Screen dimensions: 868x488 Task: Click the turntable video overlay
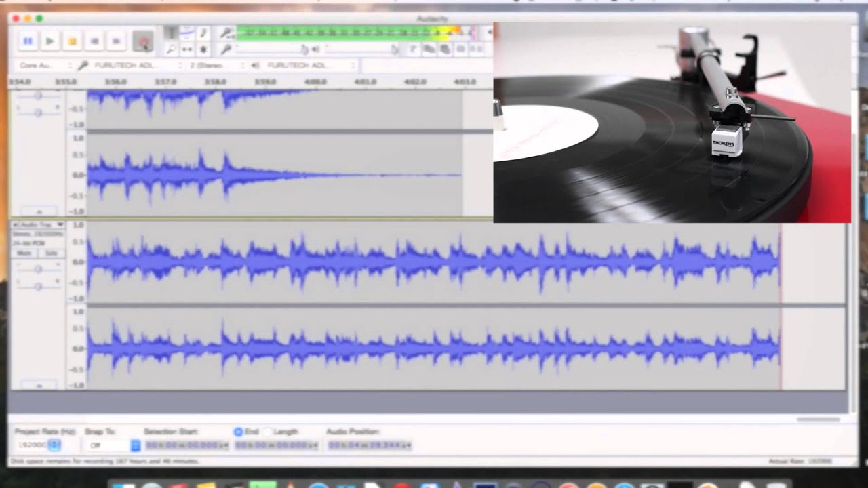[672, 122]
